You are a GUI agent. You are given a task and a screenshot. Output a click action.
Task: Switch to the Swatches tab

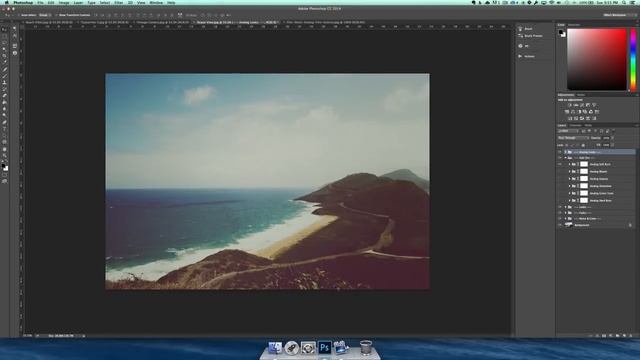coord(574,25)
